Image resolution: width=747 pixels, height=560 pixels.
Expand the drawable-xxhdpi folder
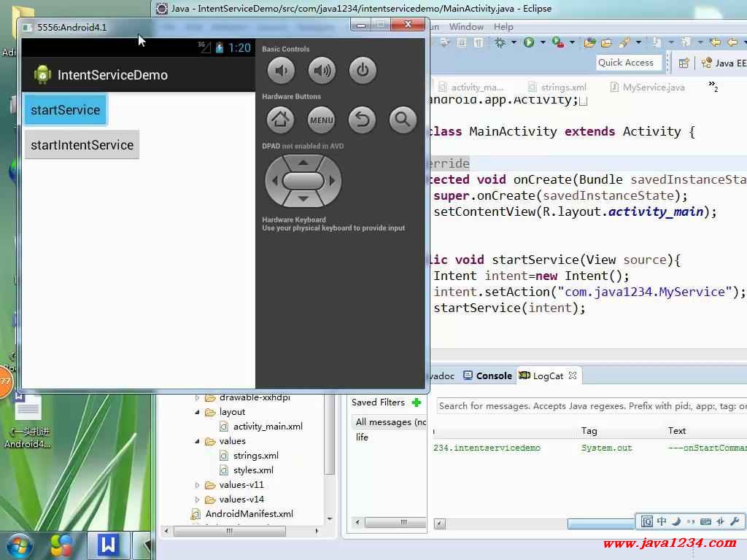[x=197, y=397]
